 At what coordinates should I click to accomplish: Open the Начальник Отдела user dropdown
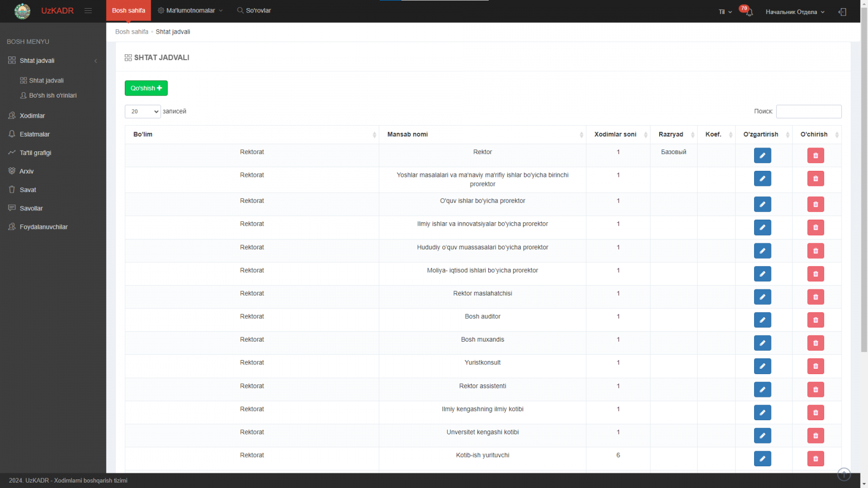794,12
